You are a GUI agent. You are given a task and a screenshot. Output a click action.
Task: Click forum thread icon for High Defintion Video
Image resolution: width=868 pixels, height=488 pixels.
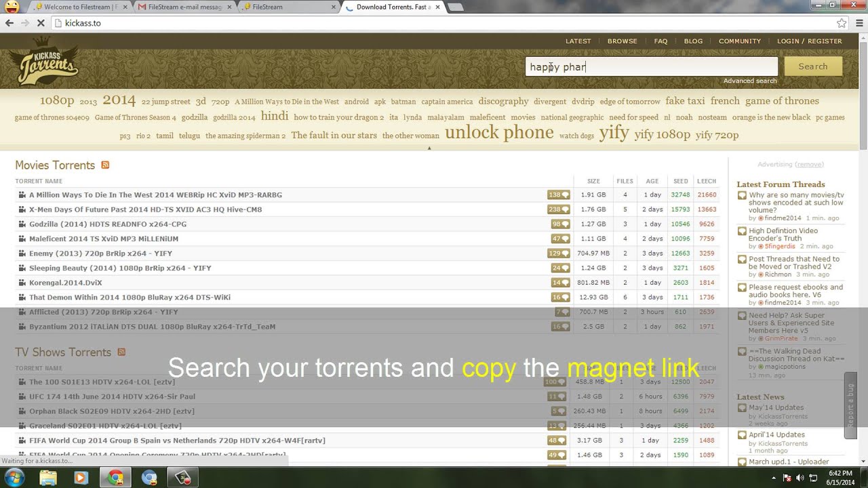743,231
